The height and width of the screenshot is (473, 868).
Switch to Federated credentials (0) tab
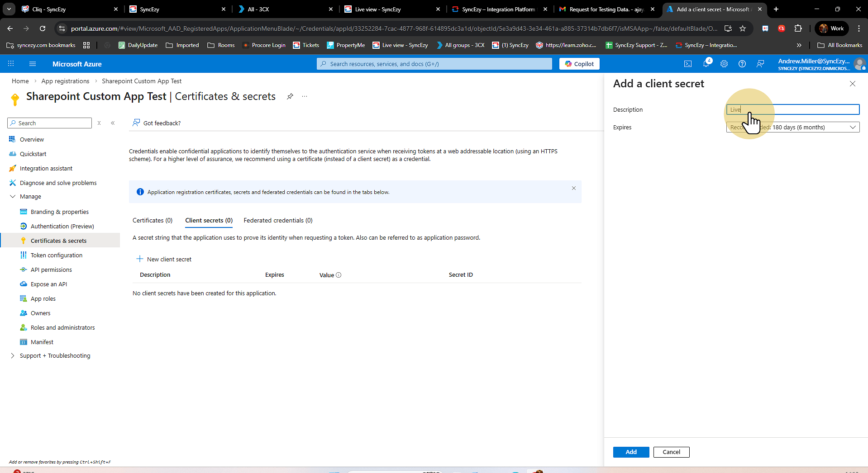[x=278, y=220]
